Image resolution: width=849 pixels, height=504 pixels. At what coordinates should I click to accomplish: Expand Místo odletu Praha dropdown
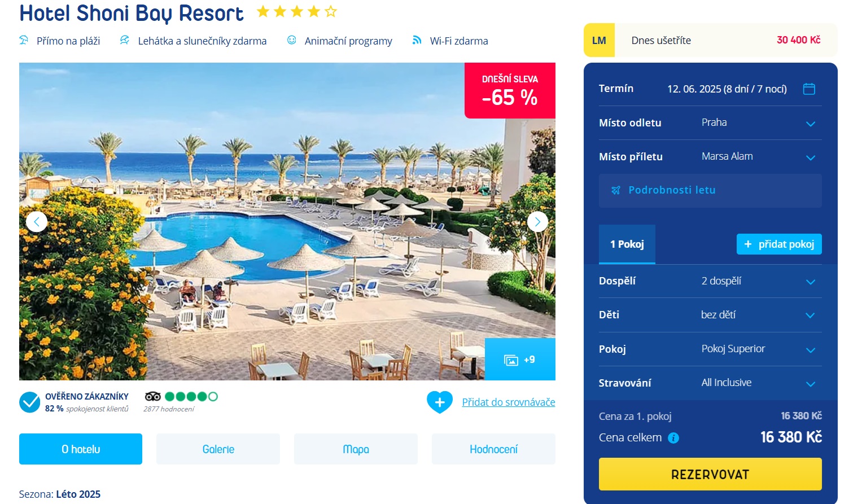coord(710,123)
